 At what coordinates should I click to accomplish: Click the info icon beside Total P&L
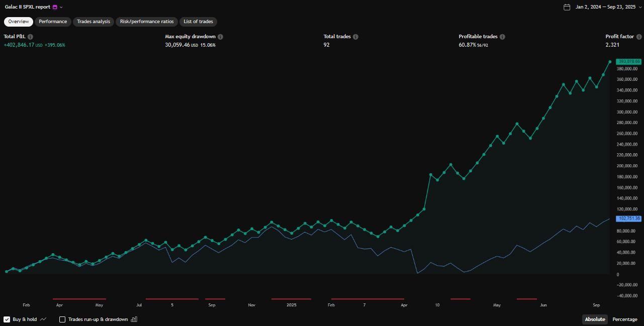point(31,37)
